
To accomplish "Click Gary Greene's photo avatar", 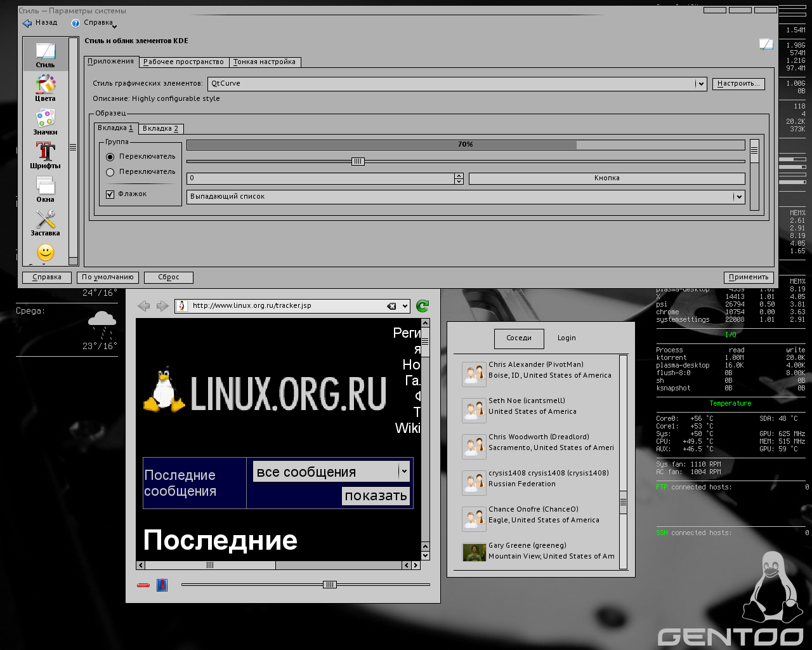I will (474, 552).
